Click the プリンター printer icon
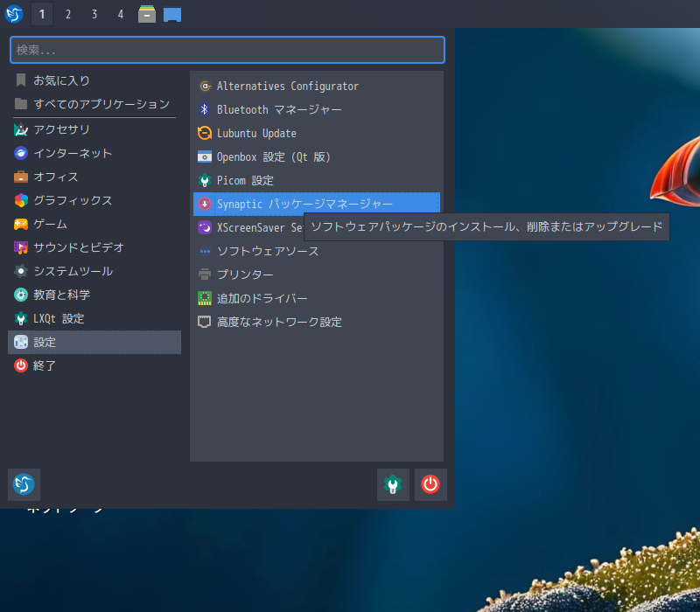The image size is (700, 612). 205,275
